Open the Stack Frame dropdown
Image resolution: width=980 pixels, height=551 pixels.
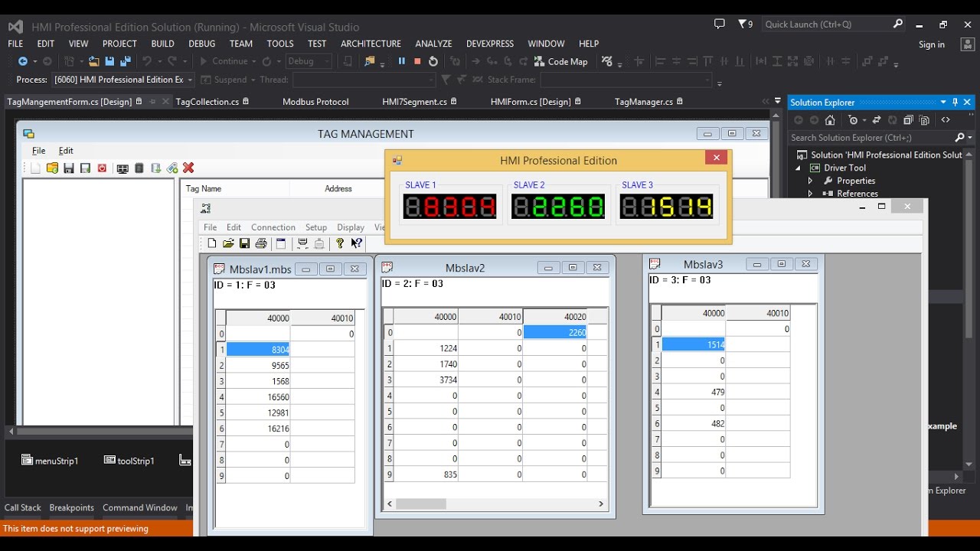pos(626,80)
